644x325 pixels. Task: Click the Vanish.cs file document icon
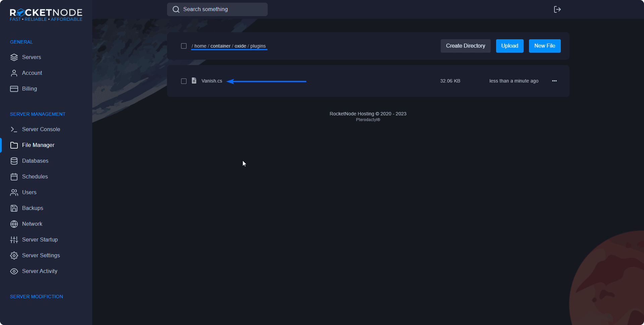click(194, 81)
